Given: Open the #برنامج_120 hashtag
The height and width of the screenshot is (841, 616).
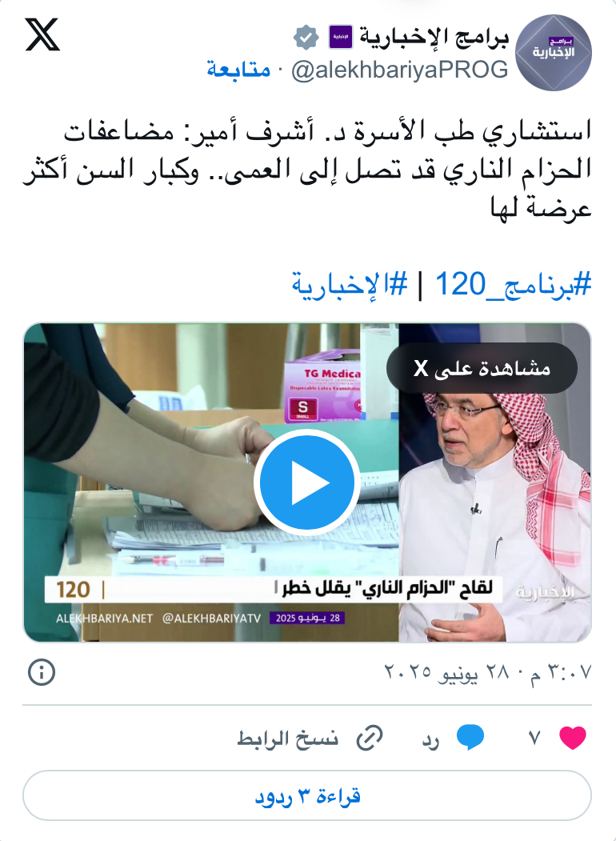Looking at the screenshot, I should pos(513,284).
